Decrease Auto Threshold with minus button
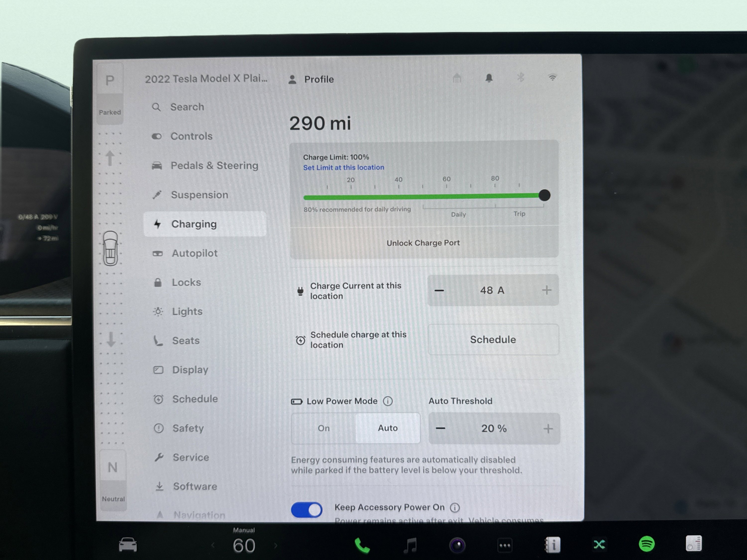The width and height of the screenshot is (747, 560). pyautogui.click(x=440, y=429)
